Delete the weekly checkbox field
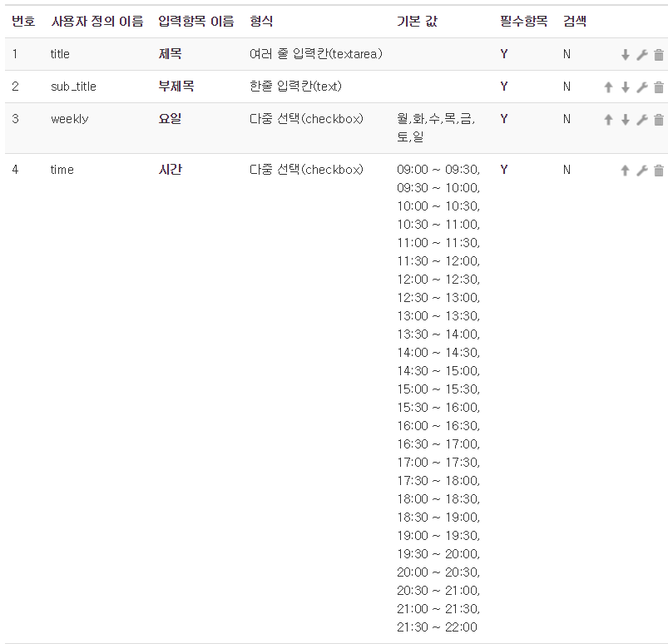This screenshot has width=668, height=644. 659,120
